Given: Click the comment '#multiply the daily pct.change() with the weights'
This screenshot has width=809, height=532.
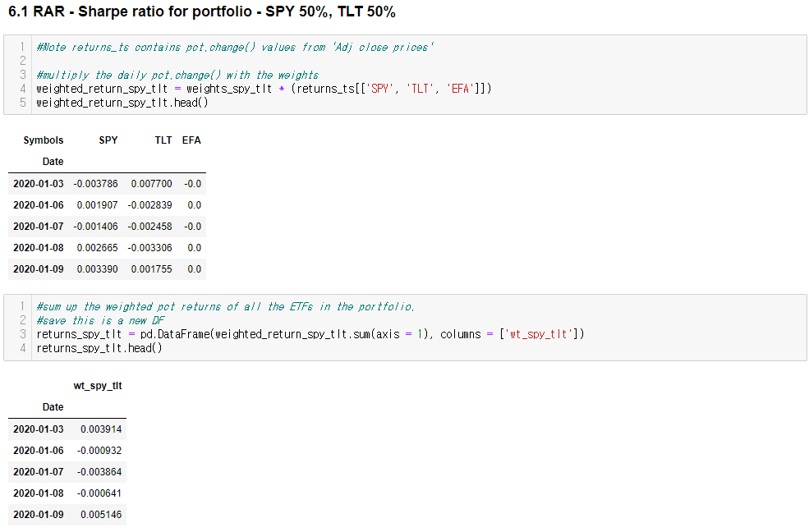Looking at the screenshot, I should pos(177,76).
